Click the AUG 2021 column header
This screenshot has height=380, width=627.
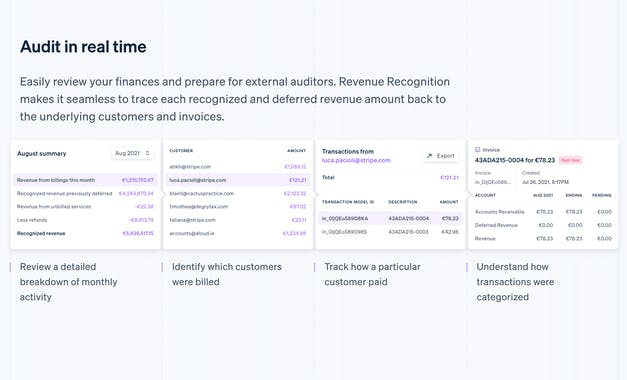point(543,195)
